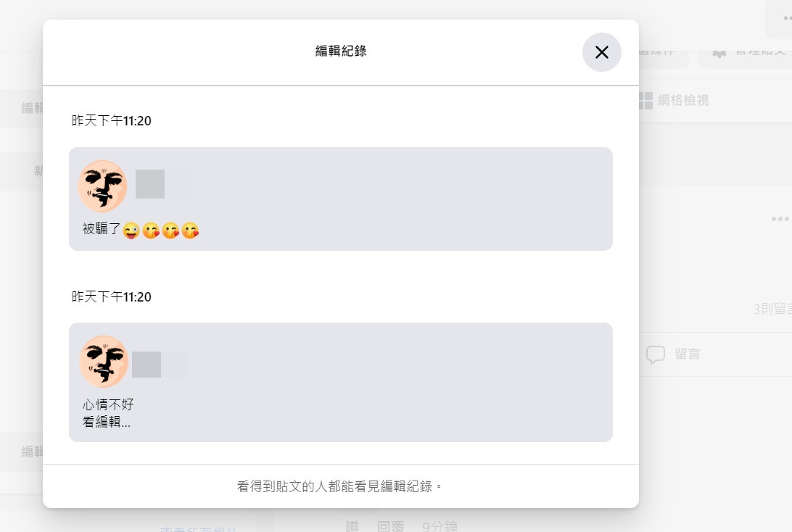Click 回覆 under the comment
The image size is (792, 532).
click(390, 526)
